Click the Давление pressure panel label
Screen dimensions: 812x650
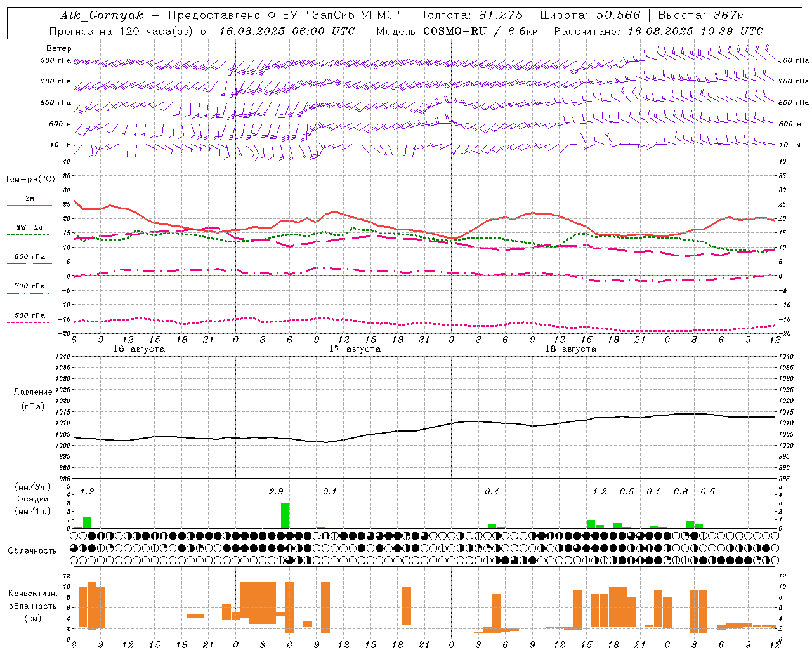pos(32,392)
